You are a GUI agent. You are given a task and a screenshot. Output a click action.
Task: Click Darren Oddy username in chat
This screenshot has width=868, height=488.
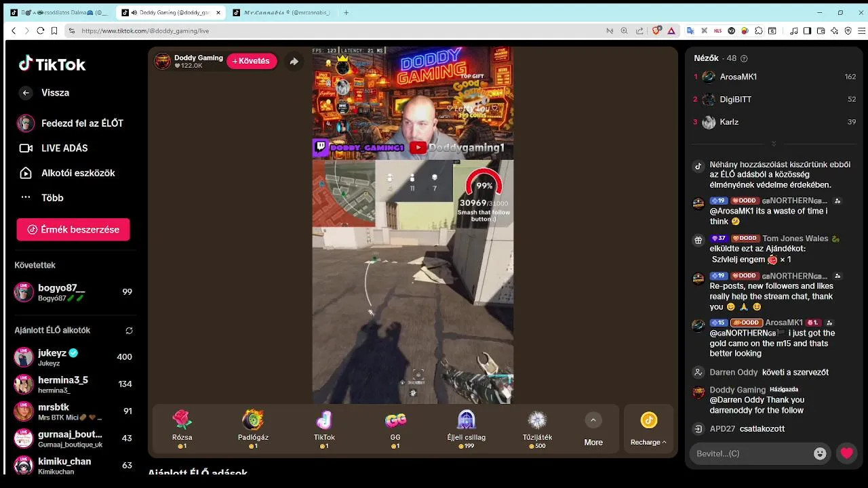point(734,372)
